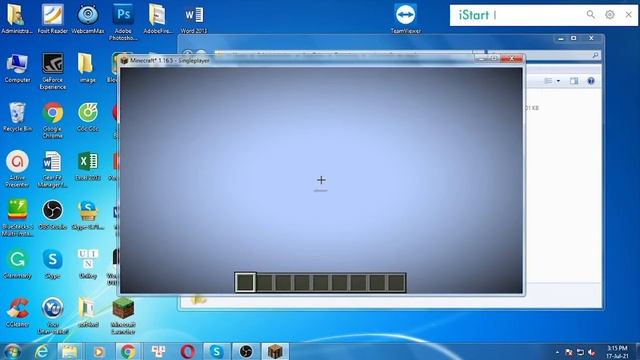Switch to OBS Studio taskbar button

click(x=246, y=351)
